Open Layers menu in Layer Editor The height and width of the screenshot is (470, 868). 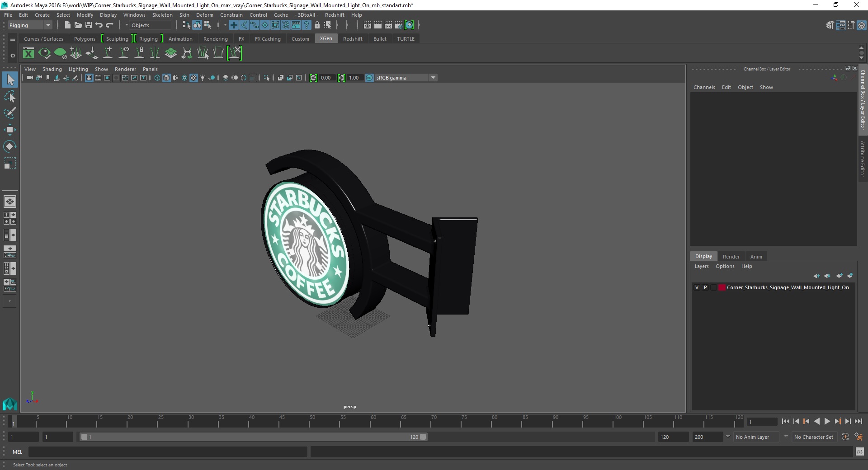(x=702, y=266)
